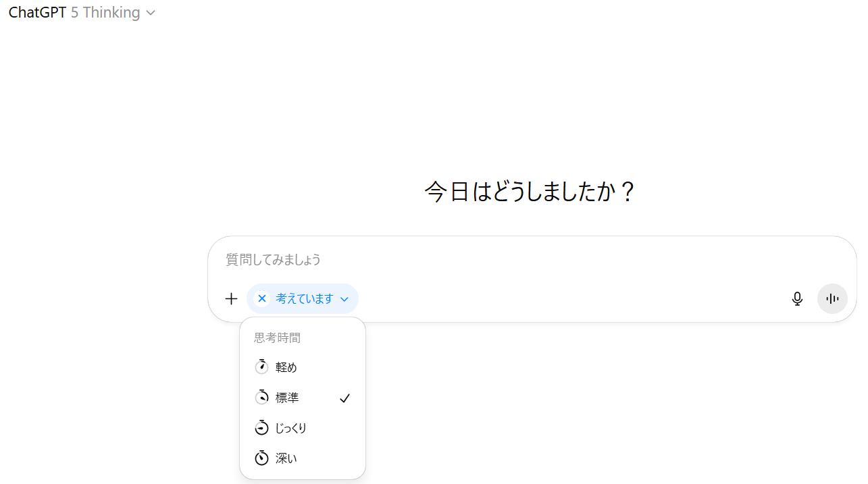
Task: Choose the 深い thinking time option
Action: [286, 458]
